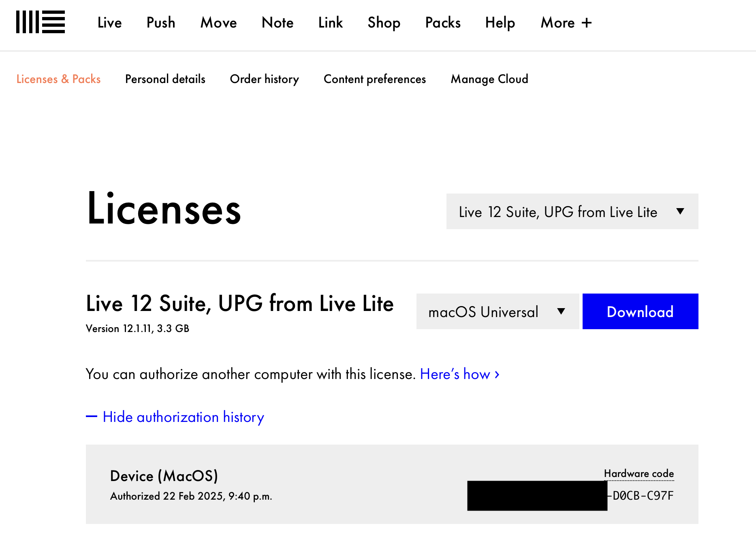Viewport: 756px width, 545px height.
Task: Open the Live menu item
Action: [x=109, y=23]
